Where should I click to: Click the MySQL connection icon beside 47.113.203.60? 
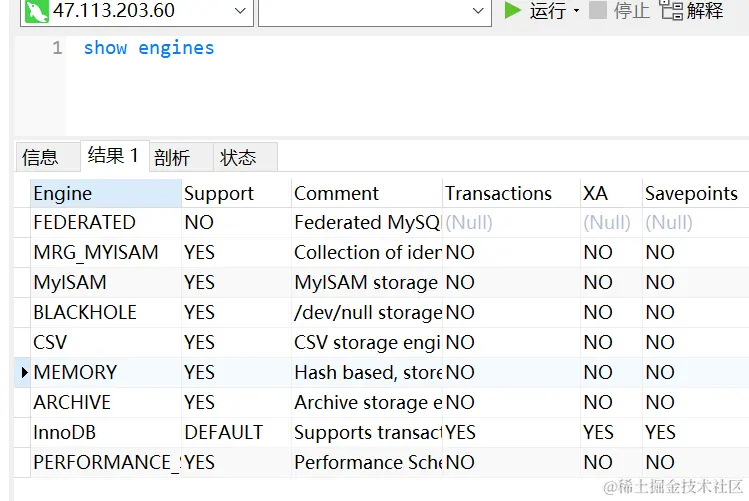click(x=36, y=11)
